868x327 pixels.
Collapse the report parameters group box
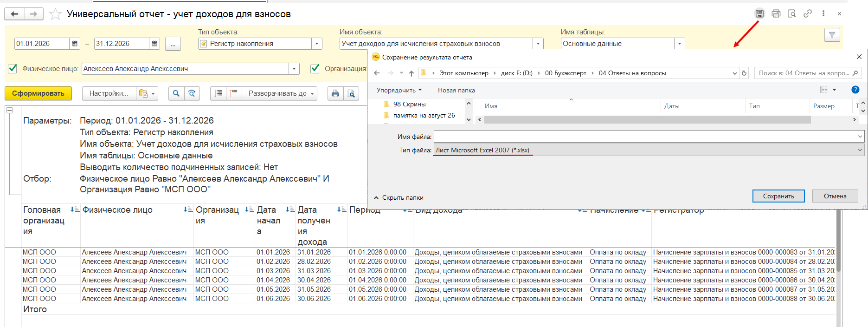coord(9,110)
